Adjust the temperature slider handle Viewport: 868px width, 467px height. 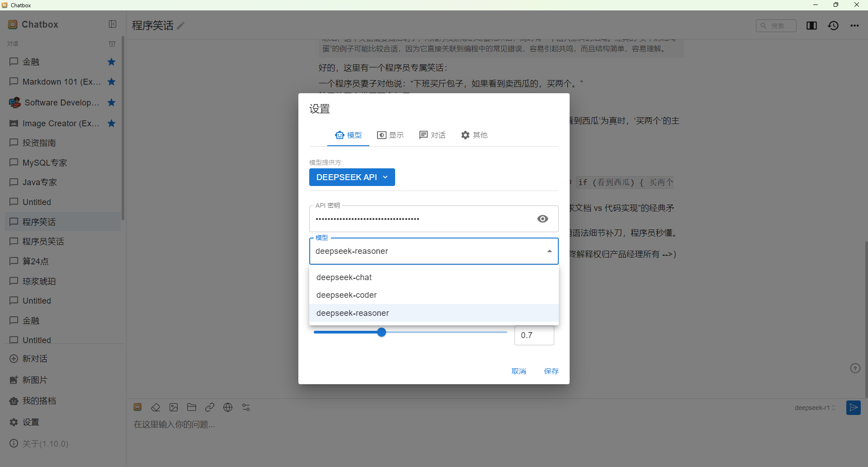(x=382, y=333)
